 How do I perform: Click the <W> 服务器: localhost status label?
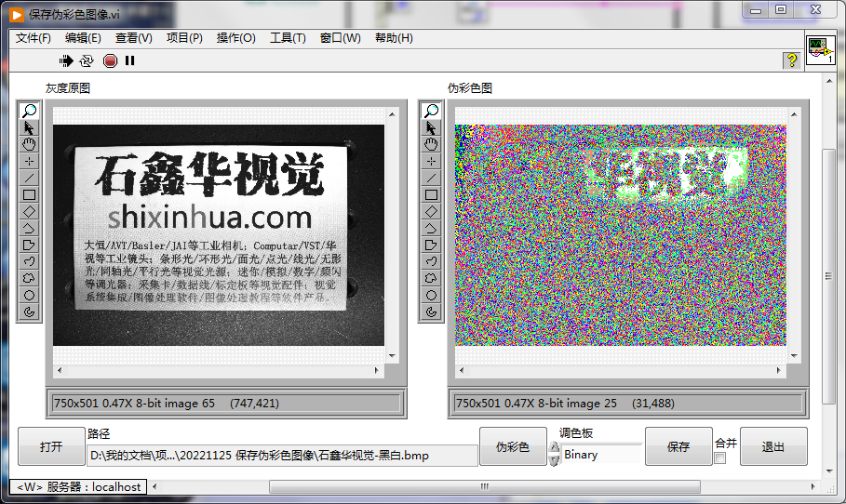click(78, 486)
